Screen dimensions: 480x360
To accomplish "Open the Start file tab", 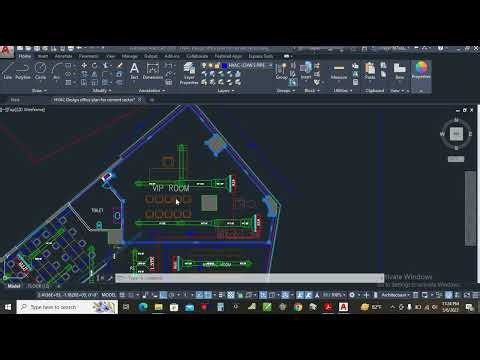I will click(x=15, y=100).
